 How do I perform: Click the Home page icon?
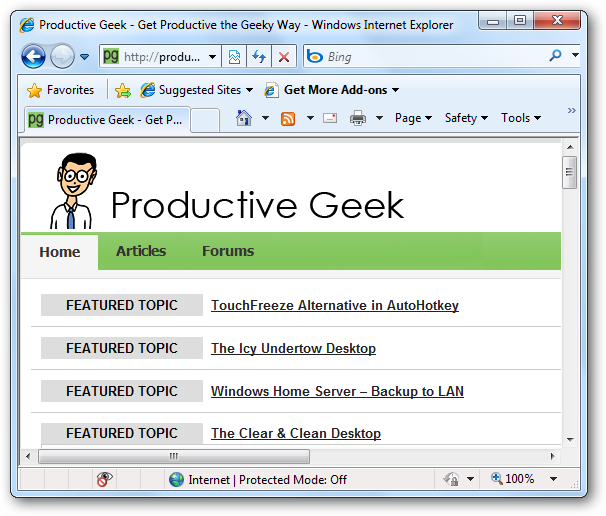[244, 118]
